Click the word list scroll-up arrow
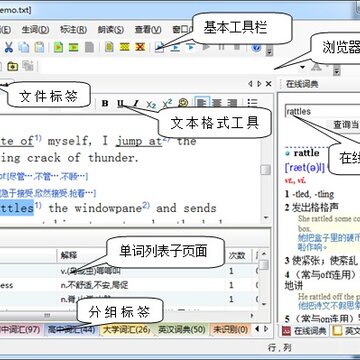360x360 pixels. pos(264,255)
